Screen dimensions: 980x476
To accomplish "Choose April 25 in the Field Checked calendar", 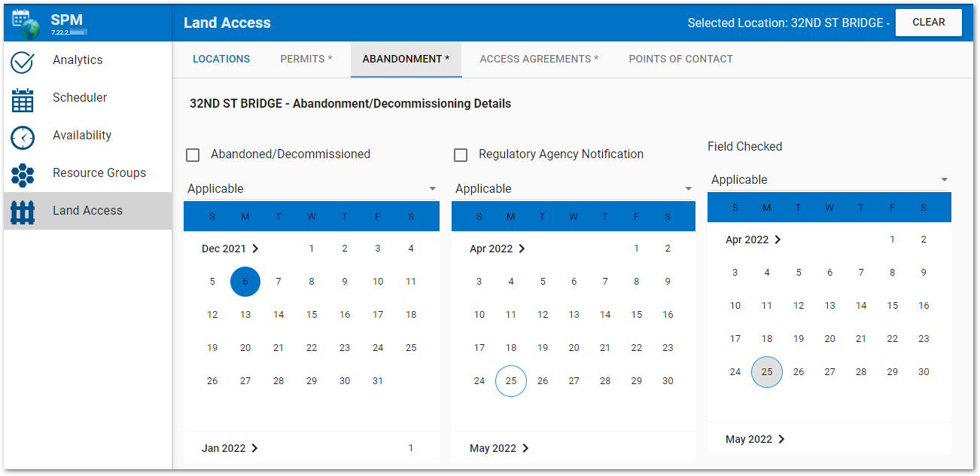I will coord(767,372).
